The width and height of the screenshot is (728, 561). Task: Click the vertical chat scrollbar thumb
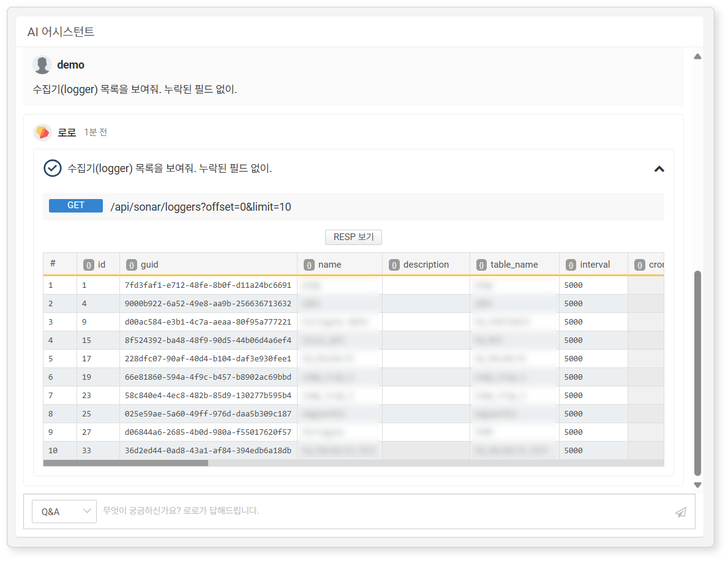click(x=697, y=373)
